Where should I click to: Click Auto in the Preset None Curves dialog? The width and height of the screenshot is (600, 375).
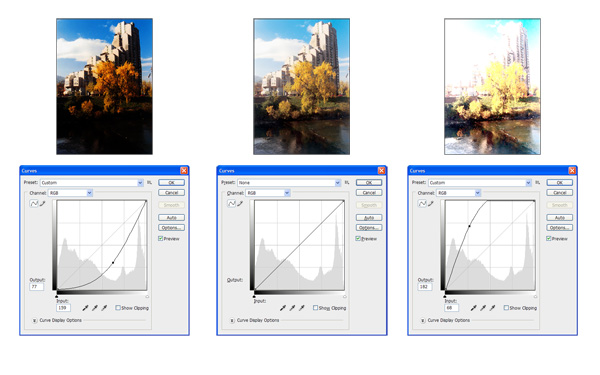[369, 217]
